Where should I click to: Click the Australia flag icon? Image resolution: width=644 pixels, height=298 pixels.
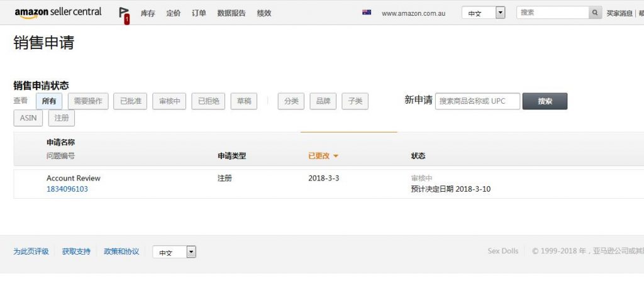pyautogui.click(x=367, y=13)
